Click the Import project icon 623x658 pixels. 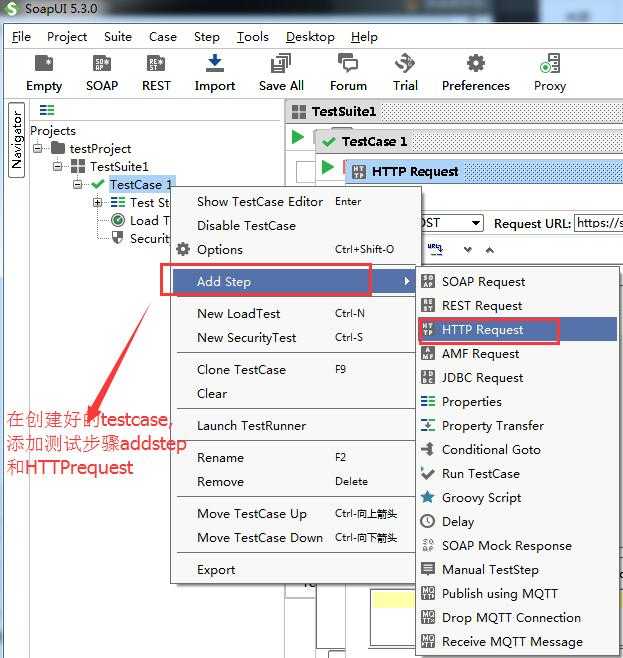tap(215, 63)
